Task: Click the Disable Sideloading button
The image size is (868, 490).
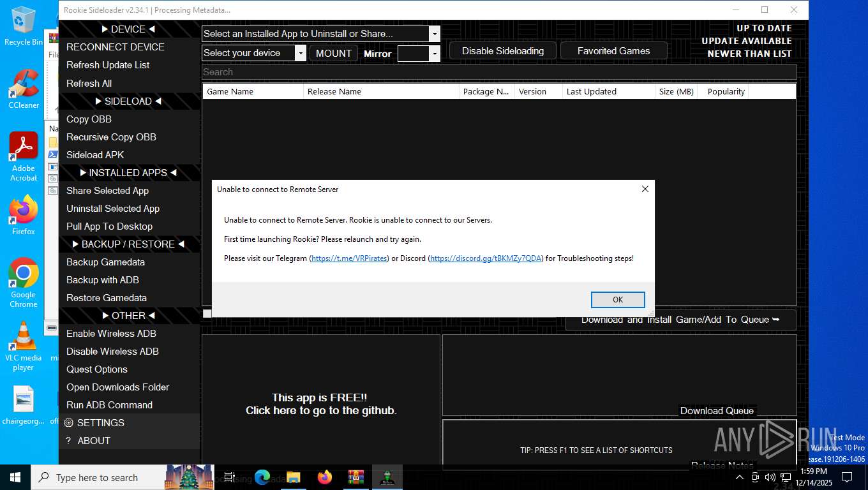Action: click(503, 51)
